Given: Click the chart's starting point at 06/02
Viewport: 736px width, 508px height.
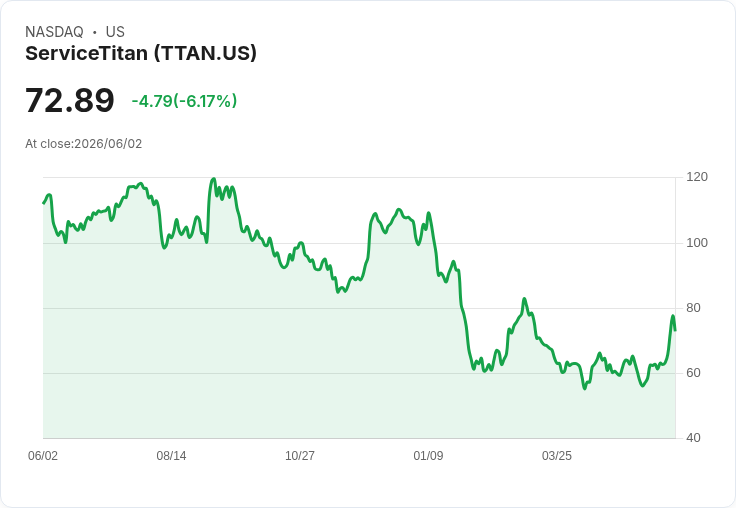Looking at the screenshot, I should point(43,203).
